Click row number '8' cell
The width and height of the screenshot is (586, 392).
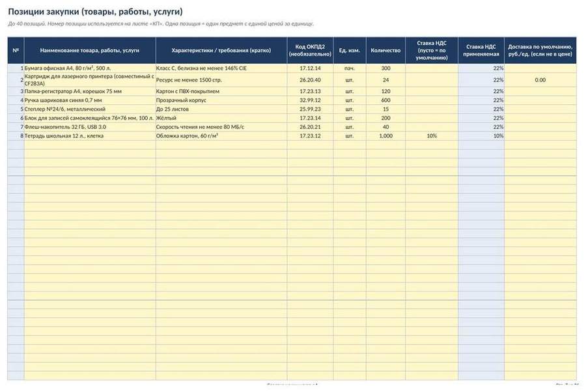pos(16,136)
